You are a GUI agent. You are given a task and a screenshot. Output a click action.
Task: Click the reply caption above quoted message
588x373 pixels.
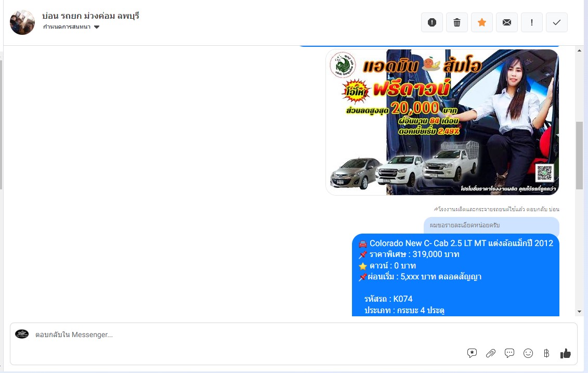[x=496, y=209]
